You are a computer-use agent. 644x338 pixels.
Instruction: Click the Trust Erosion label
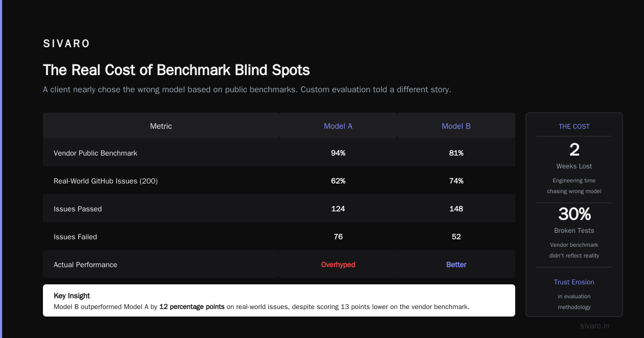pyautogui.click(x=574, y=282)
